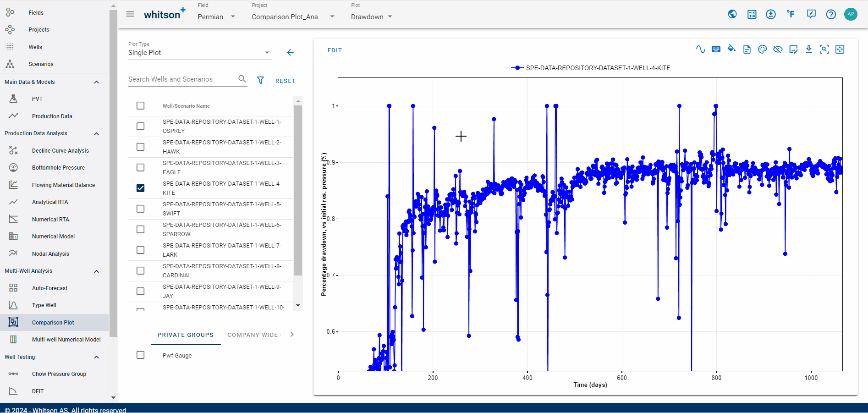Click the back arrow beside Plot Type
This screenshot has width=868, height=413.
pyautogui.click(x=290, y=53)
